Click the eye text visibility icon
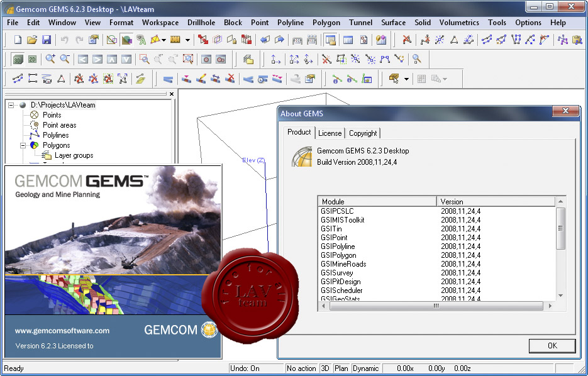This screenshot has width=588, height=376. 141,40
